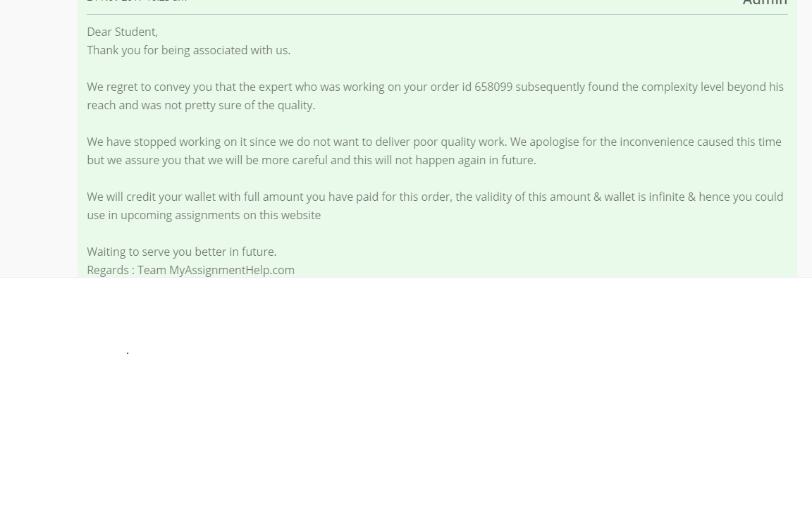This screenshot has height=530, width=812.
Task: Click the horizontal divider under the message header
Action: pos(437,15)
